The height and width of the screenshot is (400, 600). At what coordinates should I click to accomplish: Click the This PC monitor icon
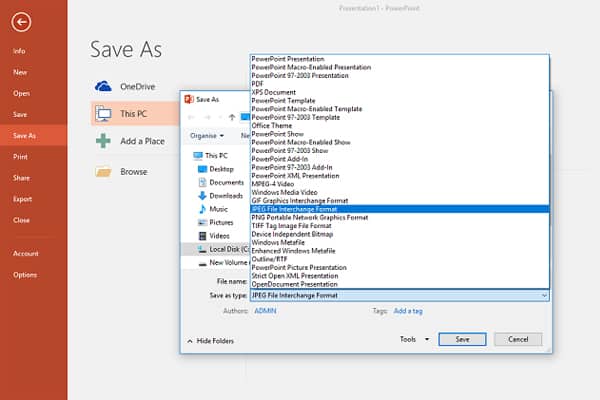coord(102,114)
